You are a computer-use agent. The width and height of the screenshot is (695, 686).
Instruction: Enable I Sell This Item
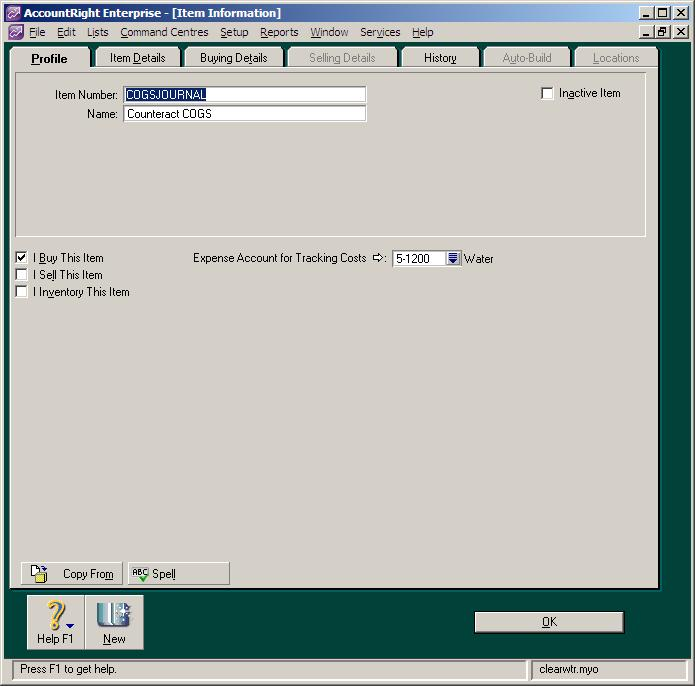coord(21,275)
